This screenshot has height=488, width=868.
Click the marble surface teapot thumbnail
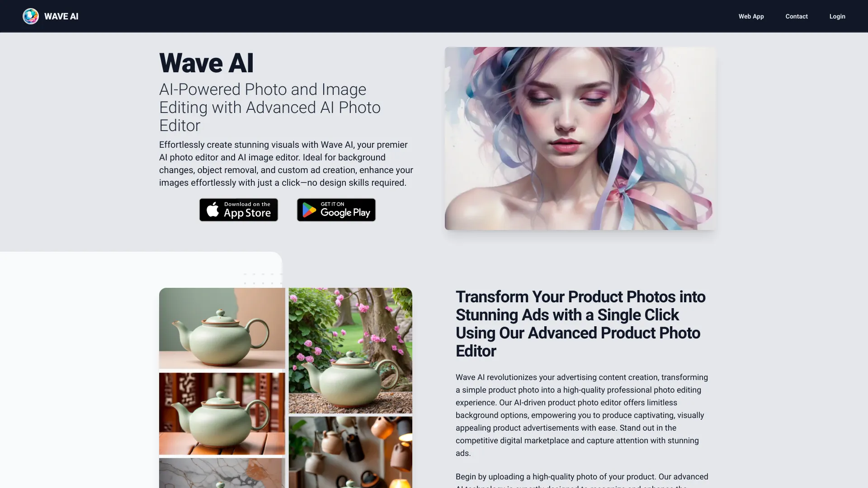point(221,474)
